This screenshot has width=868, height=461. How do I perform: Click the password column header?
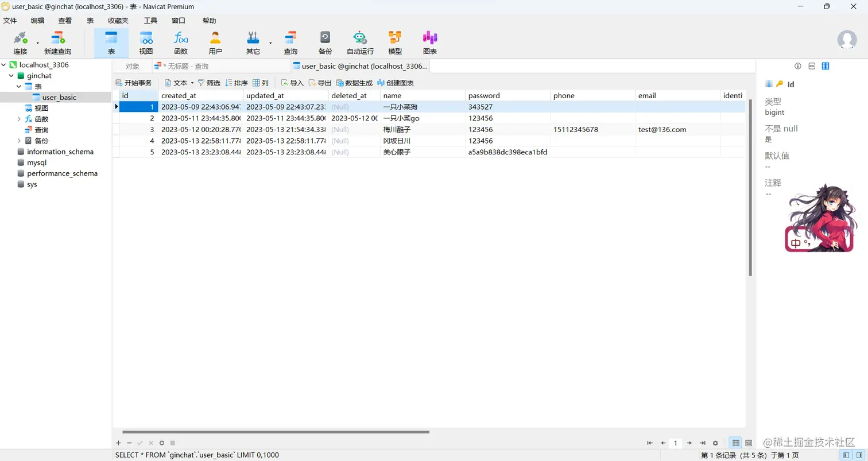point(508,95)
